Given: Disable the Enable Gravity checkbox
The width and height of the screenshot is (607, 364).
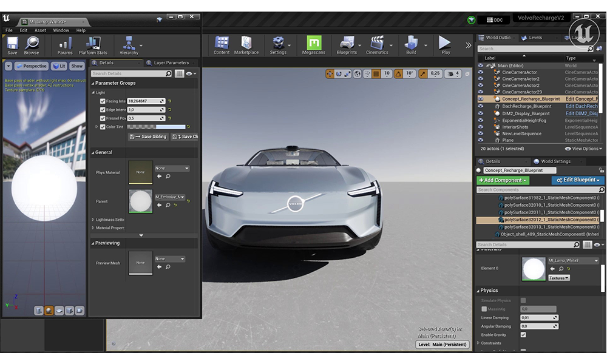Looking at the screenshot, I should coord(523,335).
